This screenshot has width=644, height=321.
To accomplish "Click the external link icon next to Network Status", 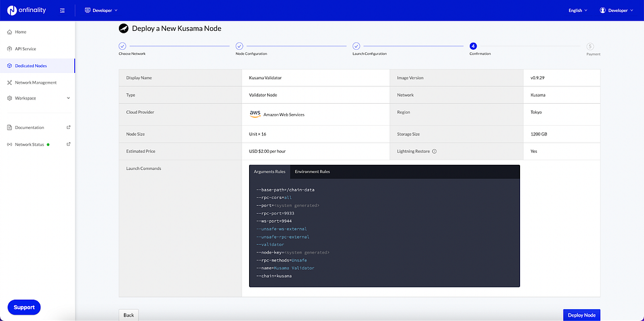I will coord(69,144).
